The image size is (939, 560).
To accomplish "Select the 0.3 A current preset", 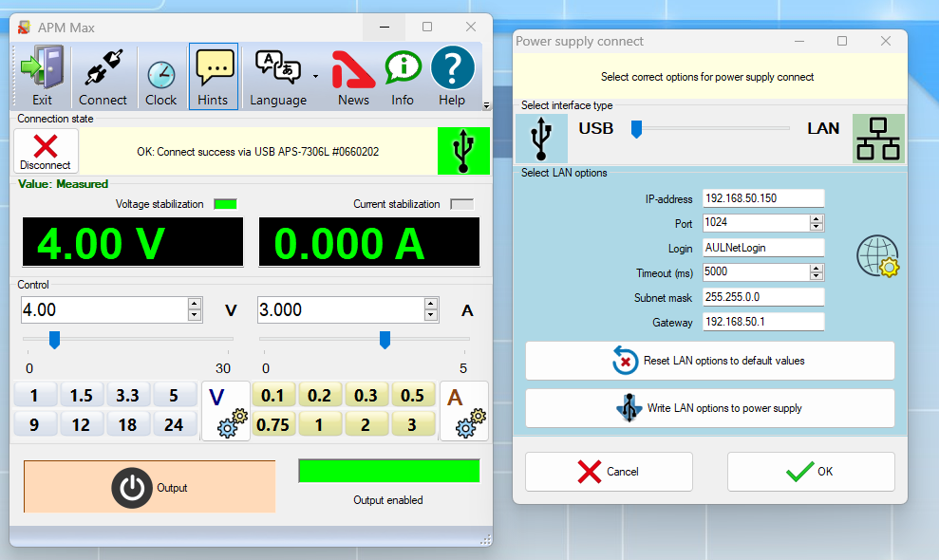I will pyautogui.click(x=366, y=395).
